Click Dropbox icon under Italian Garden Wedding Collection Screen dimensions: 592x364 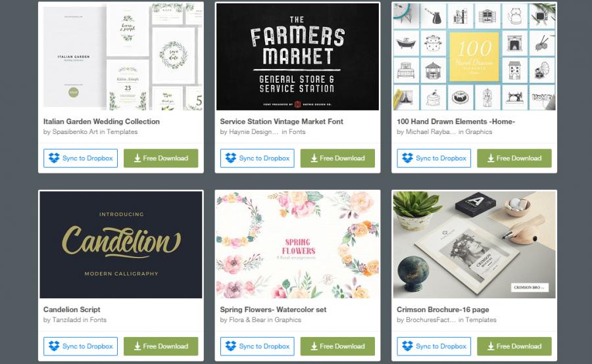[x=54, y=158]
